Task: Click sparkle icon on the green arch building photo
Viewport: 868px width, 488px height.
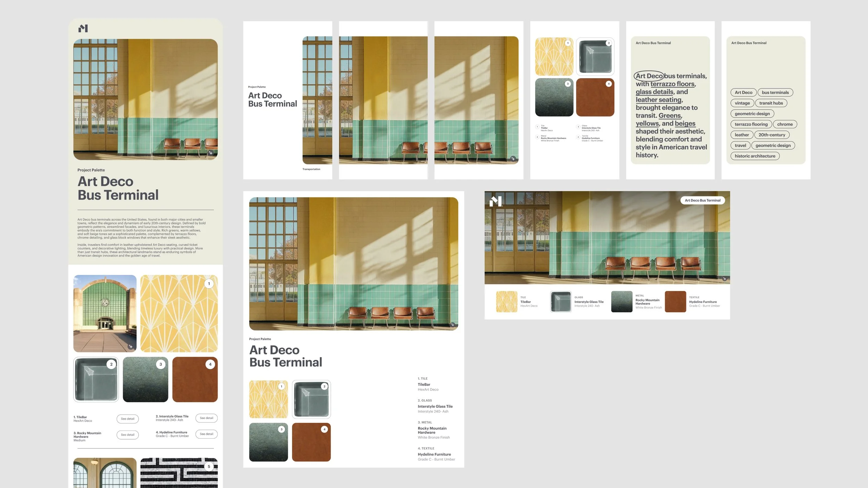Action: tap(131, 346)
